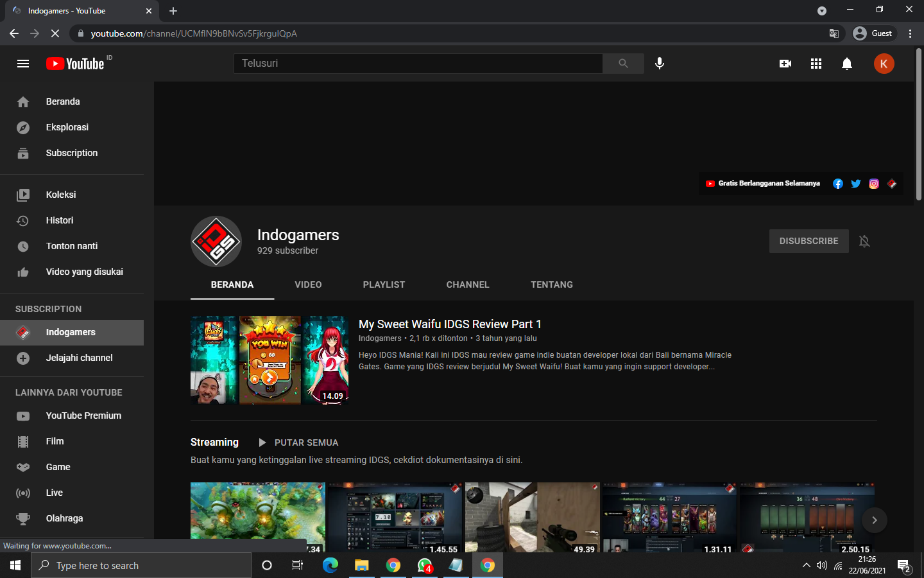Open Jelajahi channel
This screenshot has width=924, height=578.
point(72,358)
